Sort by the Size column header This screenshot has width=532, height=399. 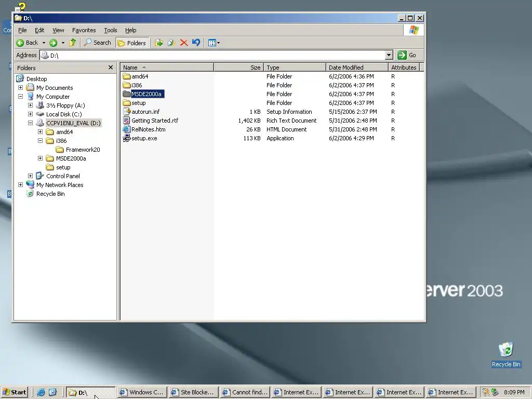click(238, 68)
